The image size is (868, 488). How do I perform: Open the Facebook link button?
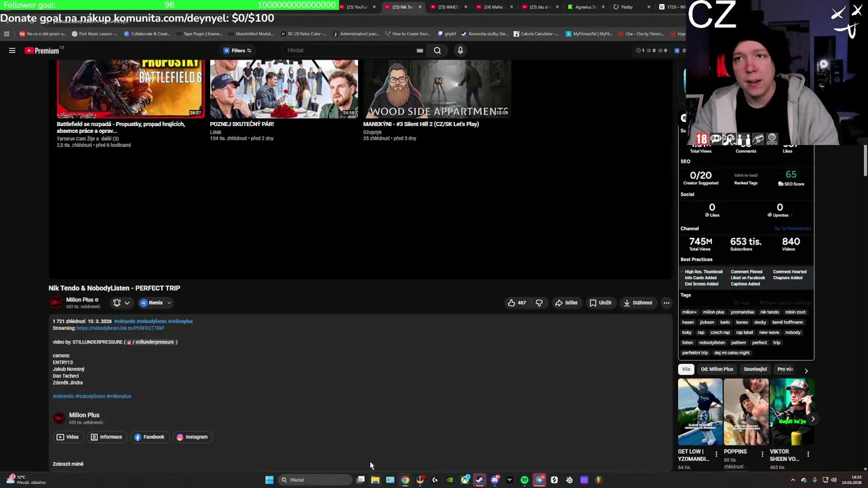point(149,437)
